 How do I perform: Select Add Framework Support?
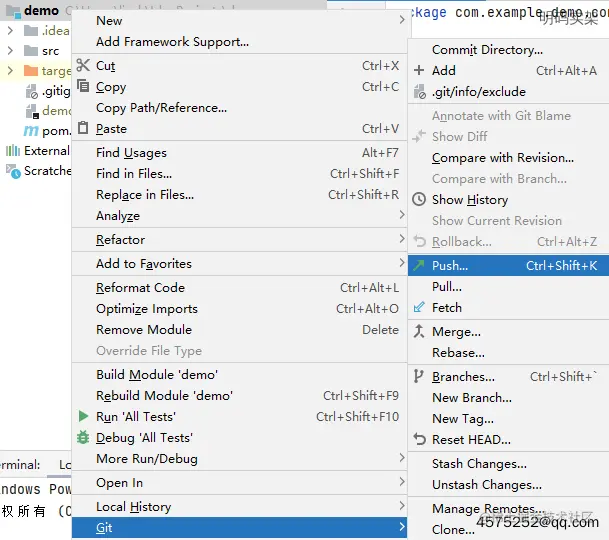click(x=239, y=41)
